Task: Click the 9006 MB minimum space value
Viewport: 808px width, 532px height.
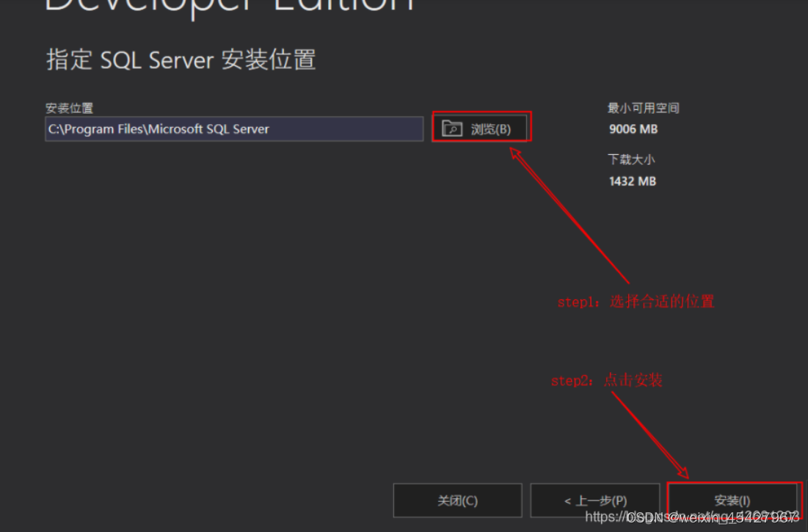Action: point(633,129)
